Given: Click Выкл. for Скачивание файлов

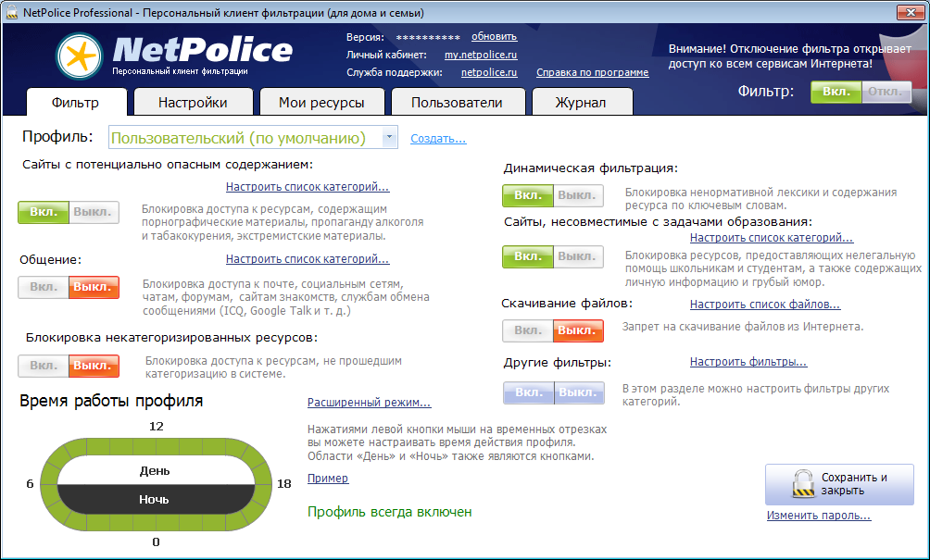Looking at the screenshot, I should click(x=578, y=330).
